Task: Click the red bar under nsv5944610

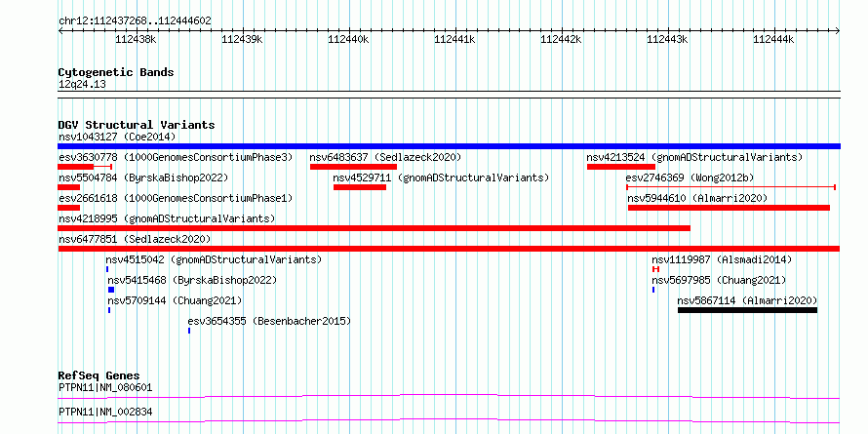Action: click(x=730, y=208)
